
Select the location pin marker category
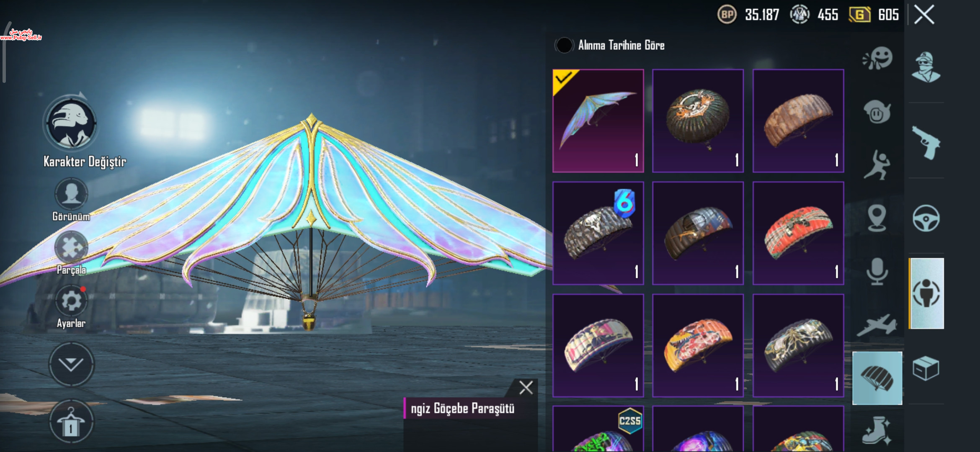(x=877, y=218)
